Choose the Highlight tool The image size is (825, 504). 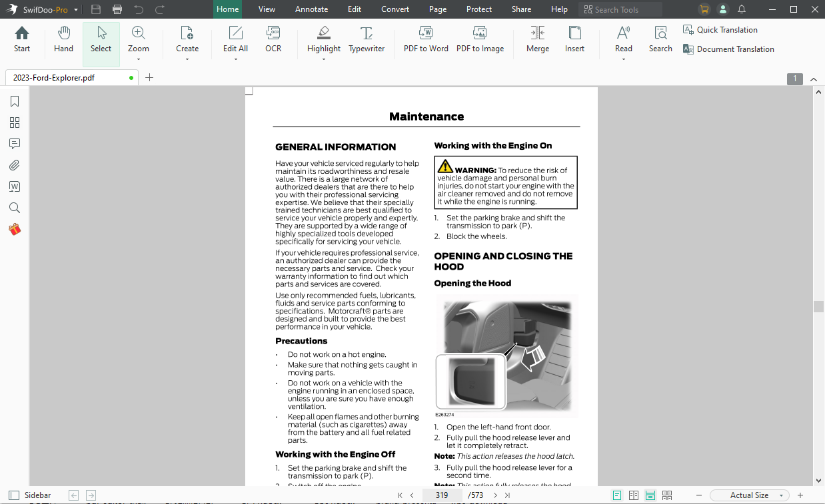click(x=324, y=39)
